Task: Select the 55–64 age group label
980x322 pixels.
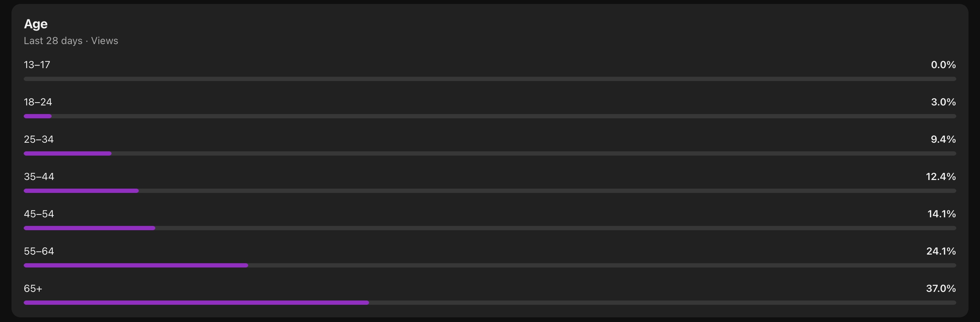Action: 39,251
